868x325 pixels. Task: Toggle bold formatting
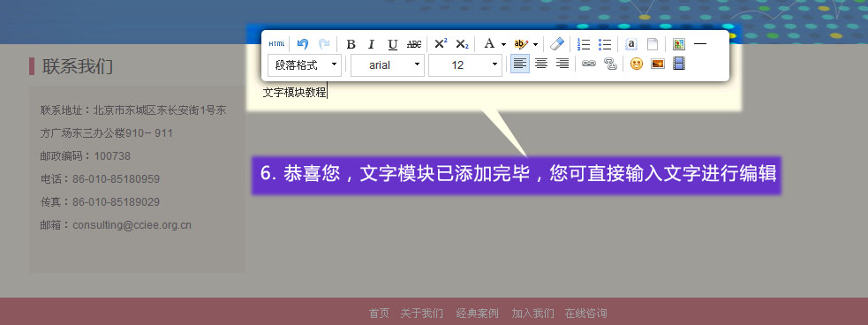point(351,44)
